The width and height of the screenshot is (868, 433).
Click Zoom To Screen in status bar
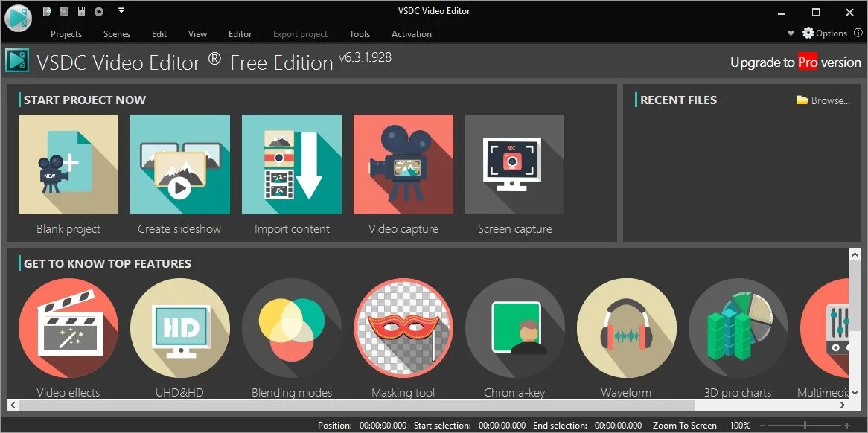coord(685,426)
